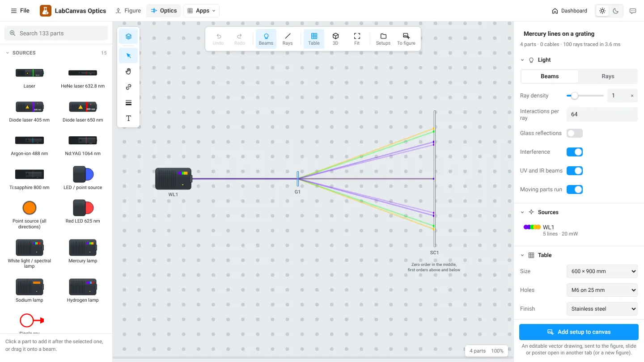Switch to the Figure tab

[x=128, y=11]
